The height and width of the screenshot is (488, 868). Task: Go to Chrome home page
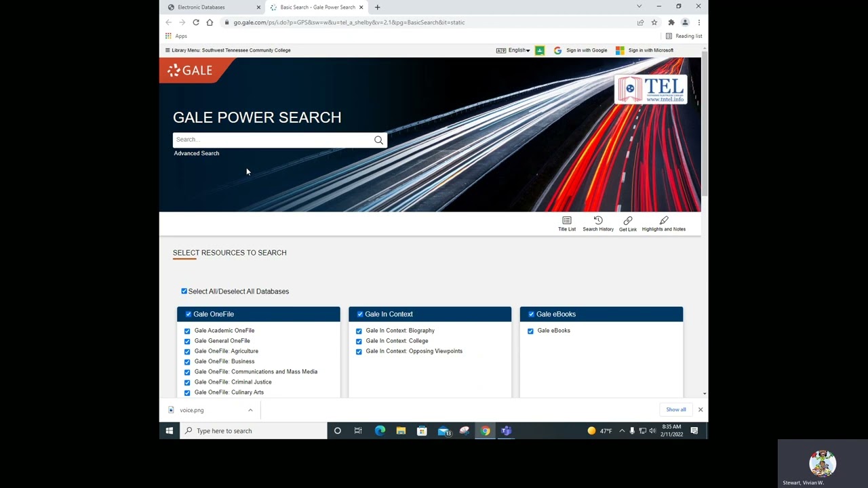tap(210, 22)
